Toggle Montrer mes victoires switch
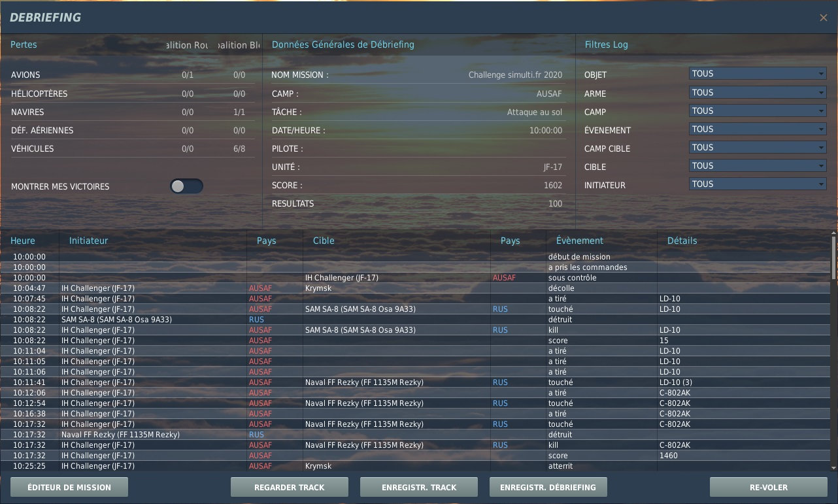Screen dimensions: 838x504 coord(186,186)
